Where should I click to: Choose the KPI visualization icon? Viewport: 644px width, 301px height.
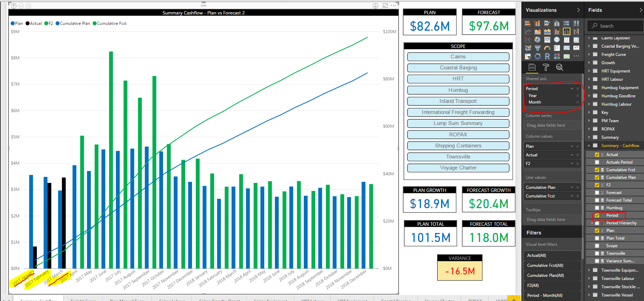[x=576, y=48]
